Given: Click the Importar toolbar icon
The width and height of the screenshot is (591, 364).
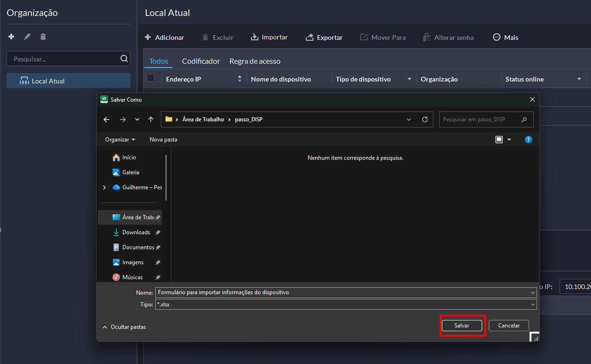Looking at the screenshot, I should (x=255, y=37).
